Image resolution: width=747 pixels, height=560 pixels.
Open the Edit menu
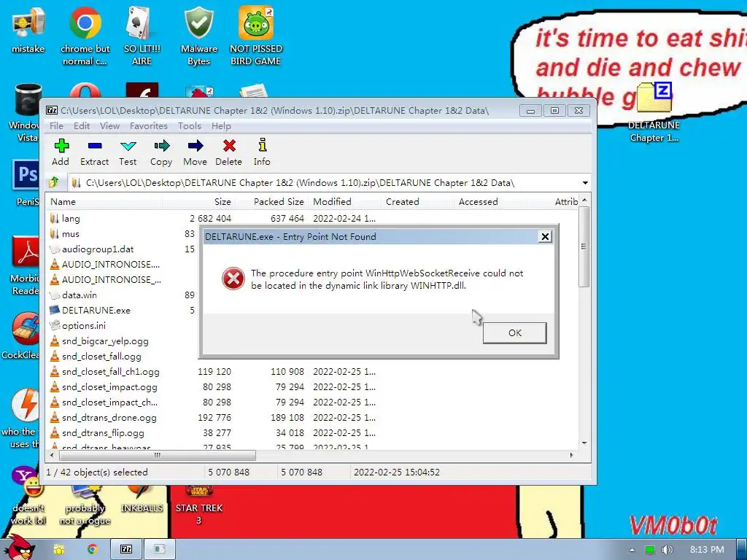tap(82, 125)
